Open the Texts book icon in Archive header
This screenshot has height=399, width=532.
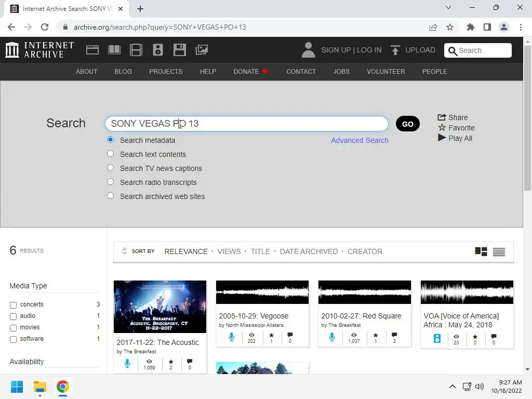coord(114,50)
